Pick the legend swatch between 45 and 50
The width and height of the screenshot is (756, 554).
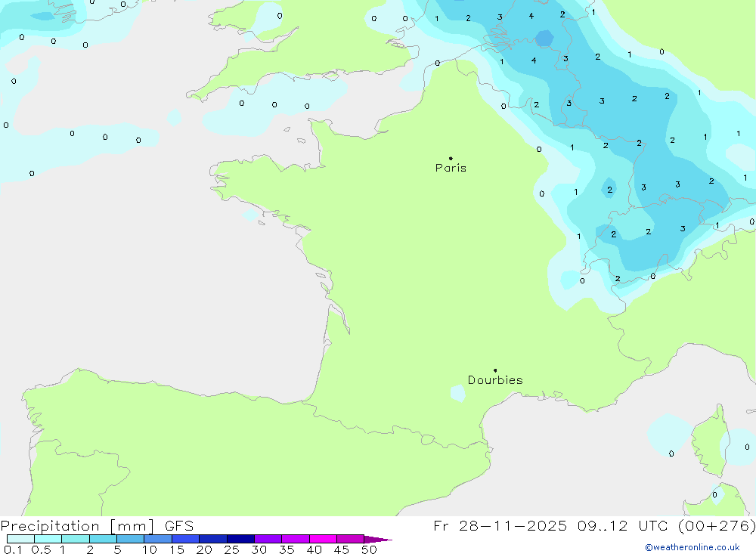pos(351,539)
